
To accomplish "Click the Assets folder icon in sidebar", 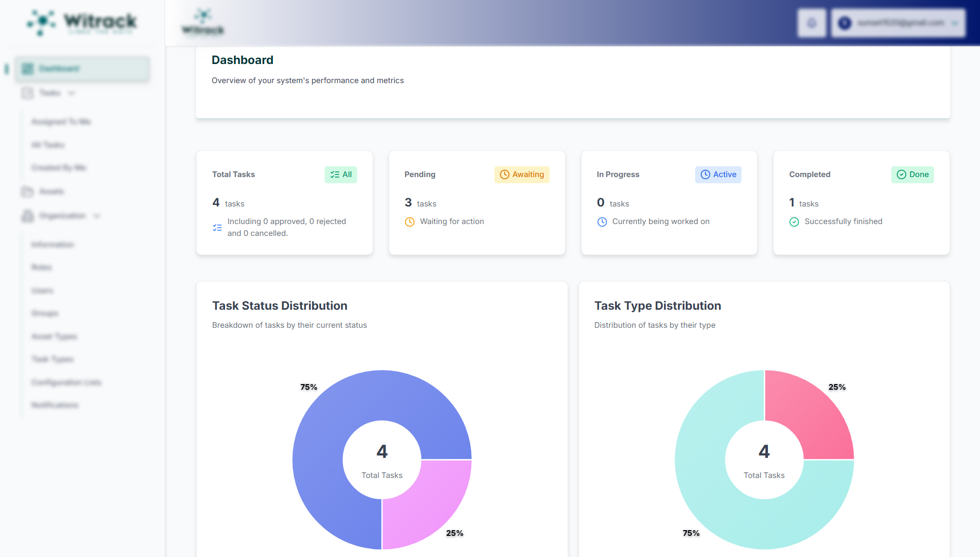I will (27, 192).
